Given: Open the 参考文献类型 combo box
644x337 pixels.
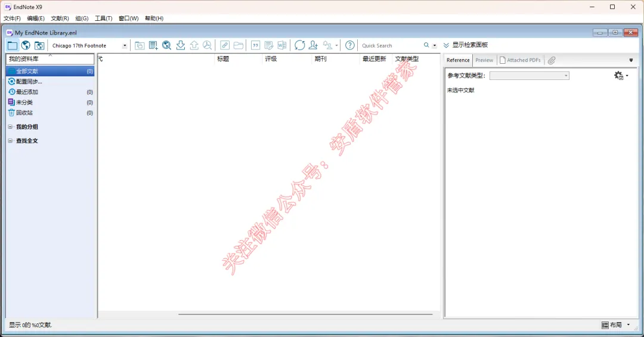Looking at the screenshot, I should 529,76.
